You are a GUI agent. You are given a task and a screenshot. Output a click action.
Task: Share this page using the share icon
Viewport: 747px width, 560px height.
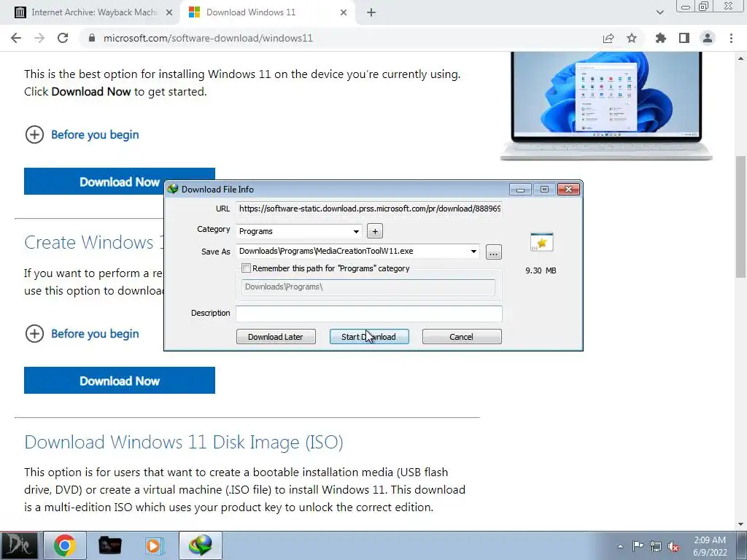(x=608, y=38)
